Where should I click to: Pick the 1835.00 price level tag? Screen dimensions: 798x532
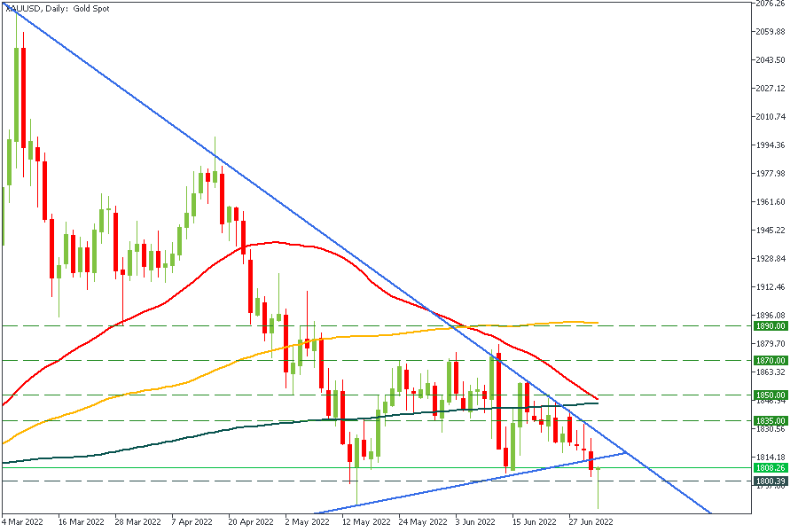(x=770, y=421)
